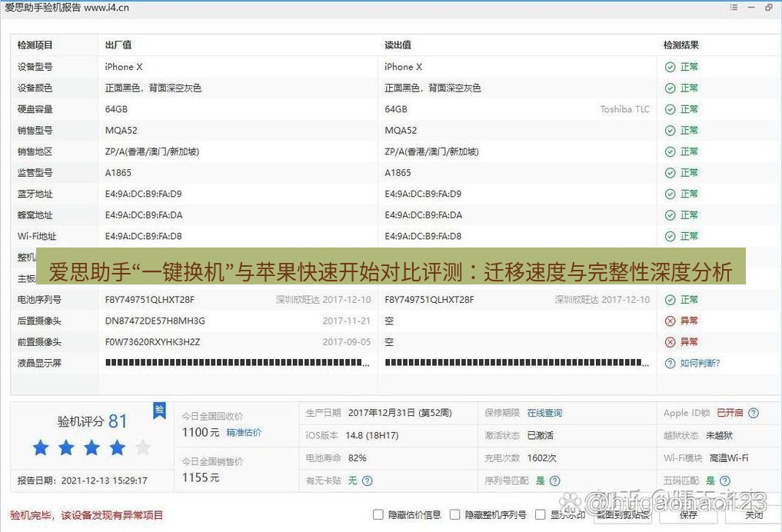Click the question mark icon beside 如何判断?
782x532 pixels.
click(x=672, y=363)
